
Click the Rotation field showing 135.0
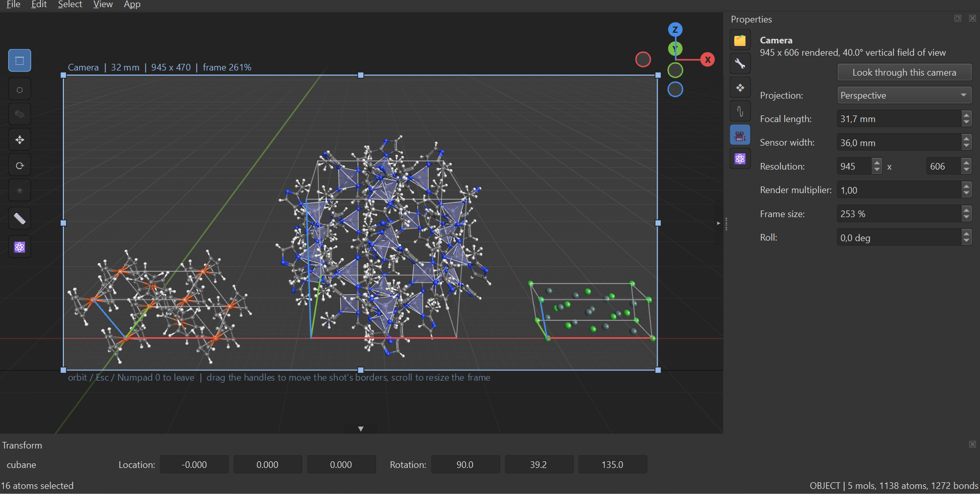point(612,465)
